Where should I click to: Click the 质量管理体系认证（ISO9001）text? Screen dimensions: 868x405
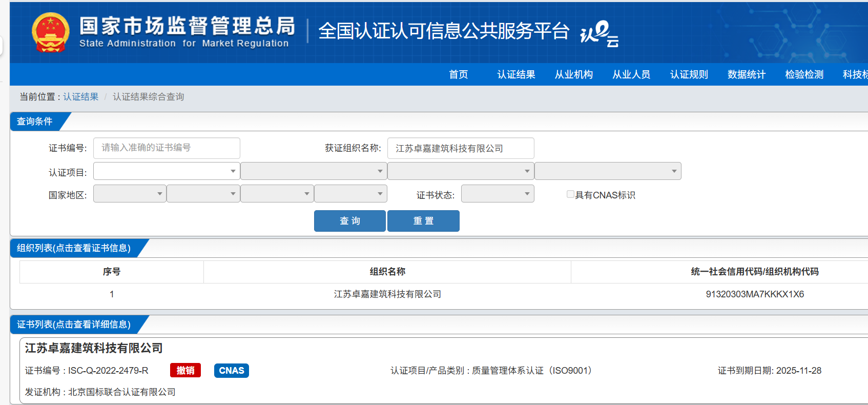(x=534, y=371)
